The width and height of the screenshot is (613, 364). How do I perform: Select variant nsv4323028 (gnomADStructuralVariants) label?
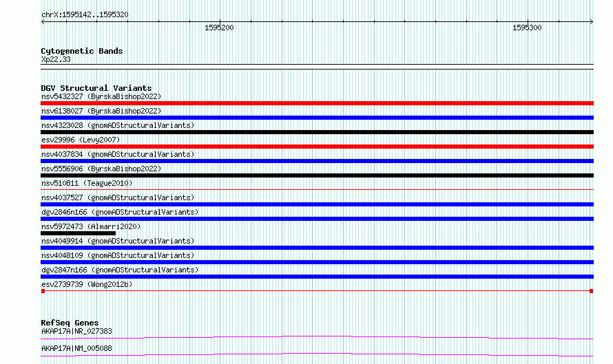[118, 125]
